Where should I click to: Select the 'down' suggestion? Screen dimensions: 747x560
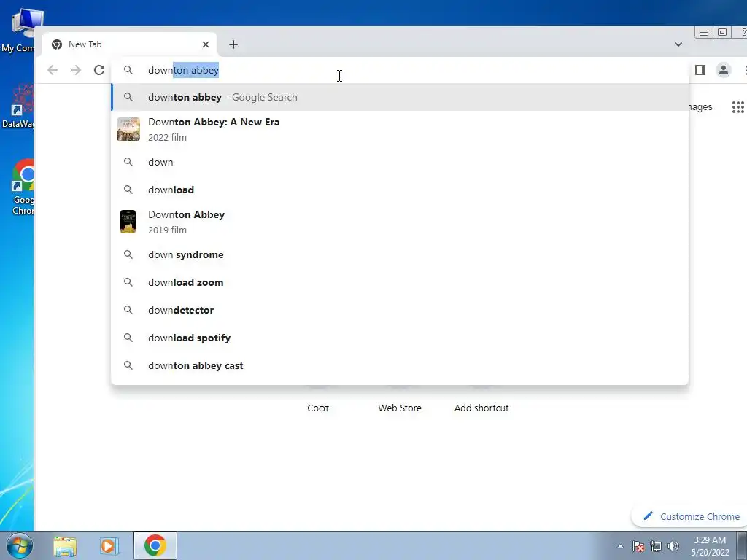point(400,162)
